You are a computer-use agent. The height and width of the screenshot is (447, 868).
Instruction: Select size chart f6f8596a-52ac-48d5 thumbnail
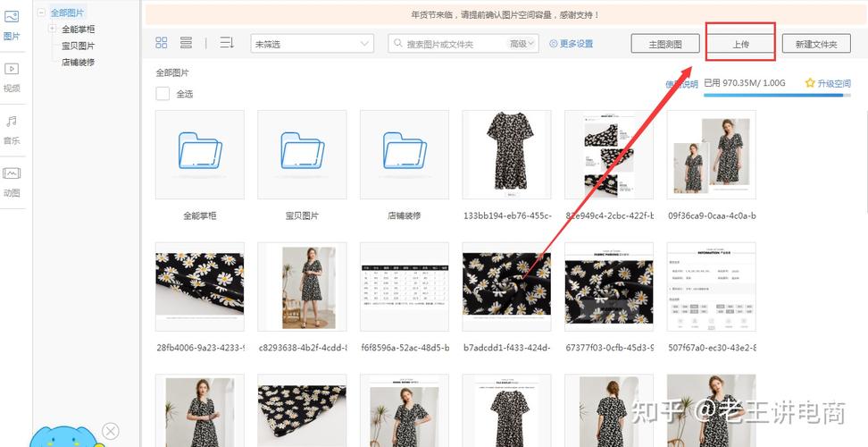tap(405, 286)
